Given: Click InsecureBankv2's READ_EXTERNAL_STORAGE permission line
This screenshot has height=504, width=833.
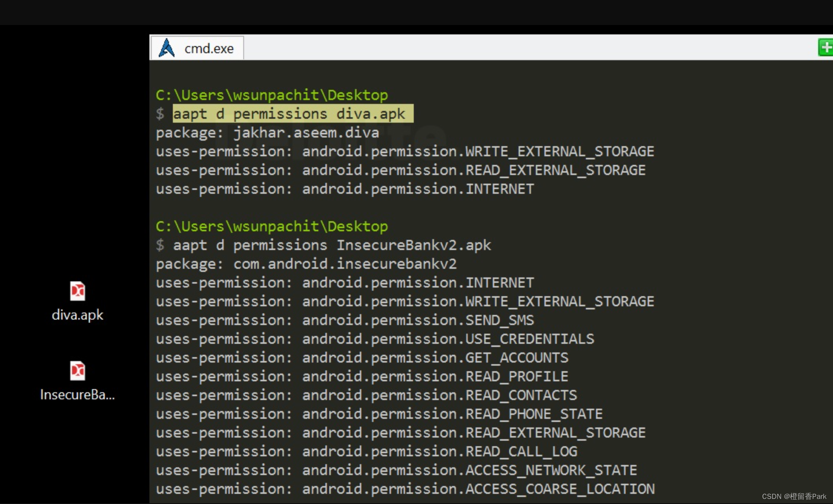Looking at the screenshot, I should pyautogui.click(x=401, y=433).
